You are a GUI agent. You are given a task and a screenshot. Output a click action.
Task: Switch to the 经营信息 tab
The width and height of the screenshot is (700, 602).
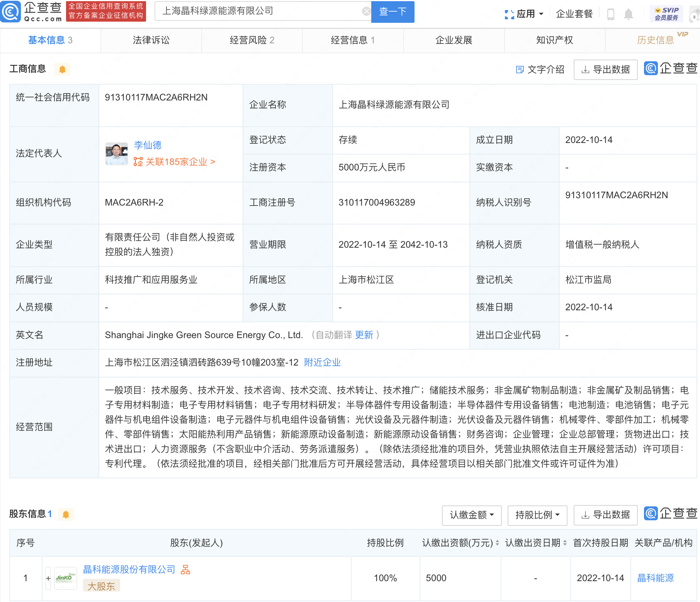pyautogui.click(x=353, y=40)
